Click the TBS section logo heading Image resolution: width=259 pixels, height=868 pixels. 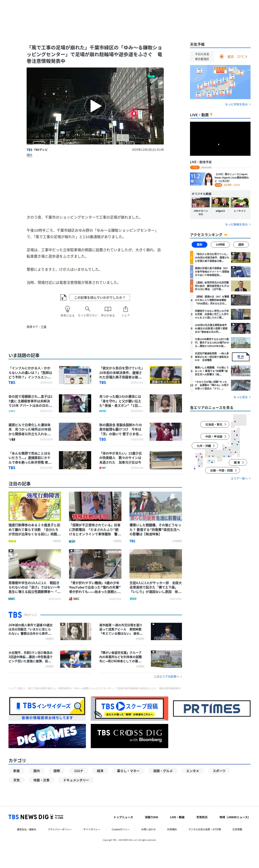(x=15, y=615)
